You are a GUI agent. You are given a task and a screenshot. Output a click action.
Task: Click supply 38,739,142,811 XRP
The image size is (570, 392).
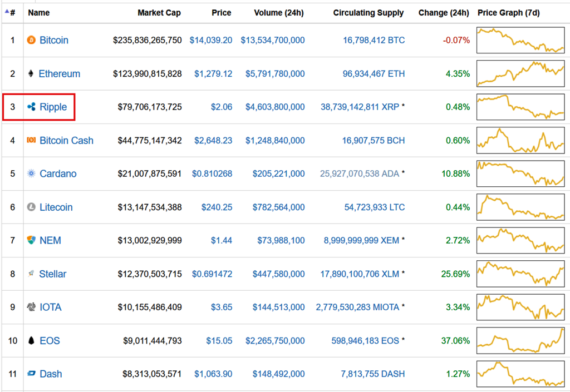360,107
